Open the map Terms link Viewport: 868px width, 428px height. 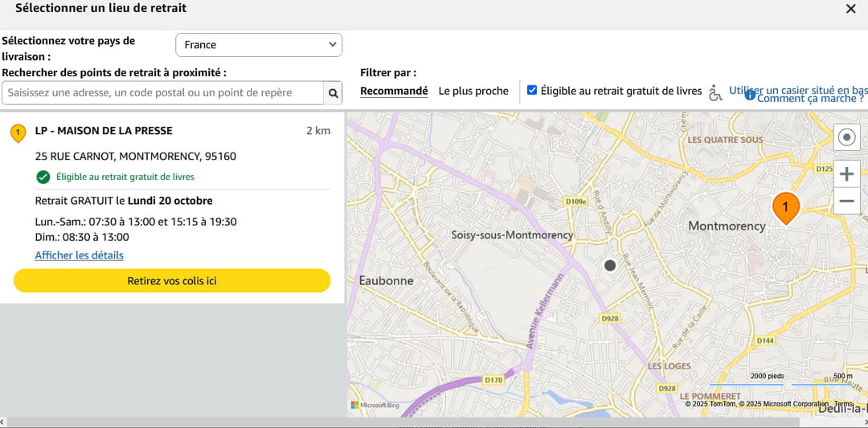[843, 404]
